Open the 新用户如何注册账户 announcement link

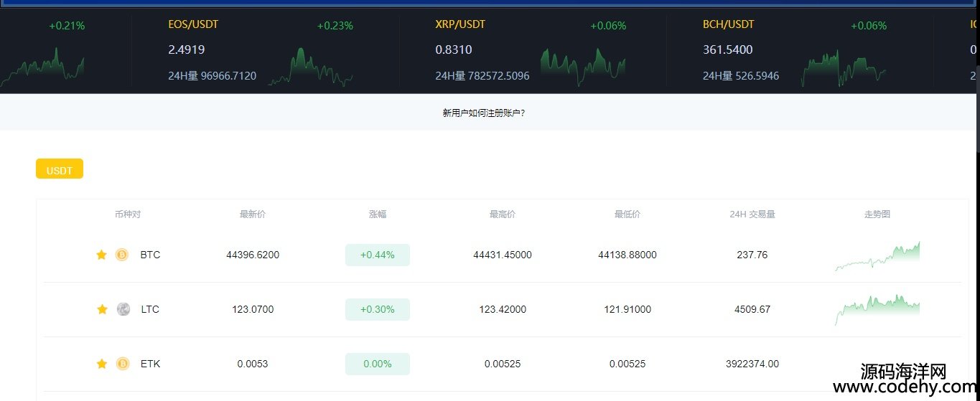tap(484, 113)
